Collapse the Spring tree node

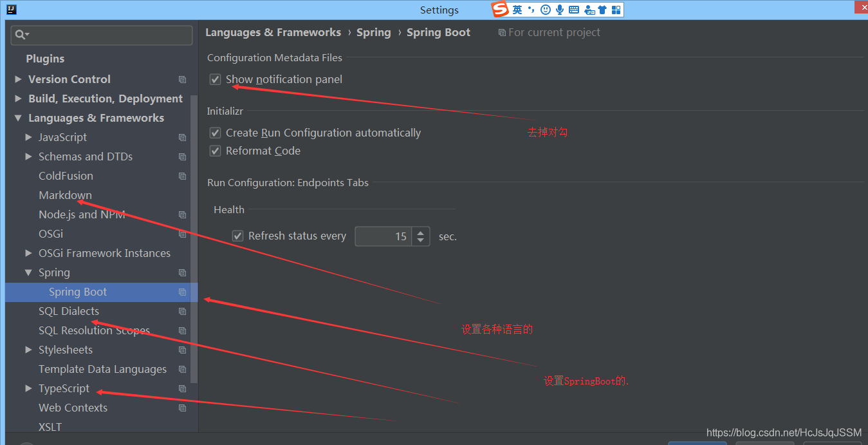[28, 272]
